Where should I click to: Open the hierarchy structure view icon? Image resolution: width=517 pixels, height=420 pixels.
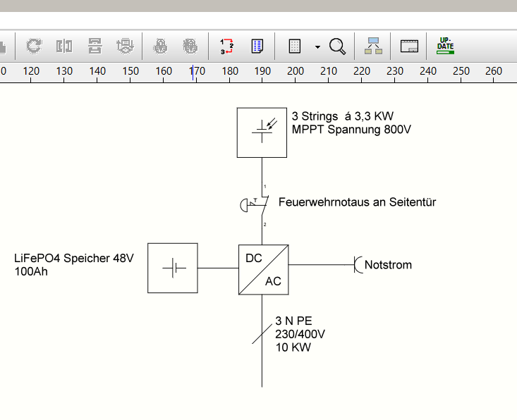coord(373,46)
